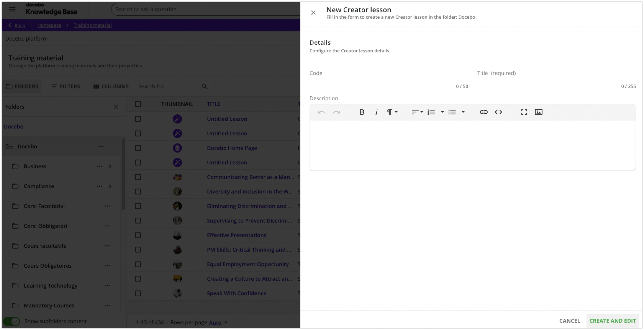The image size is (644, 330).
Task: Select all rows using the header checkbox
Action: pos(138,104)
